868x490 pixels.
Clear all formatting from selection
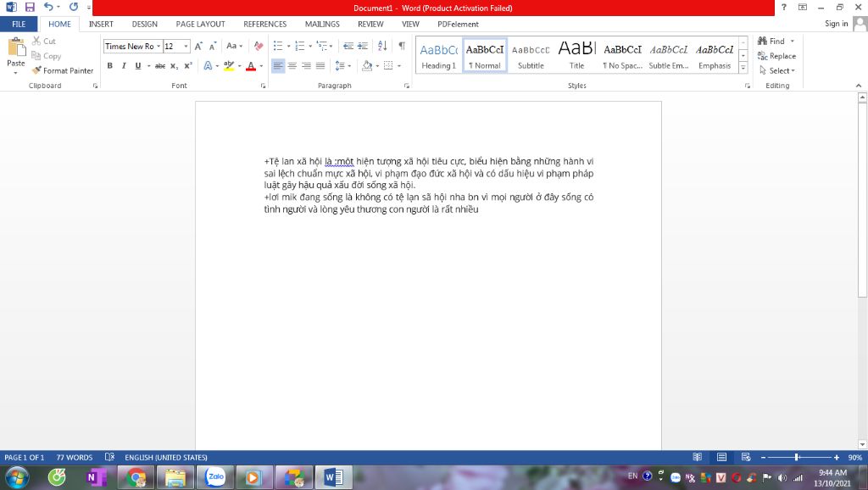point(258,46)
